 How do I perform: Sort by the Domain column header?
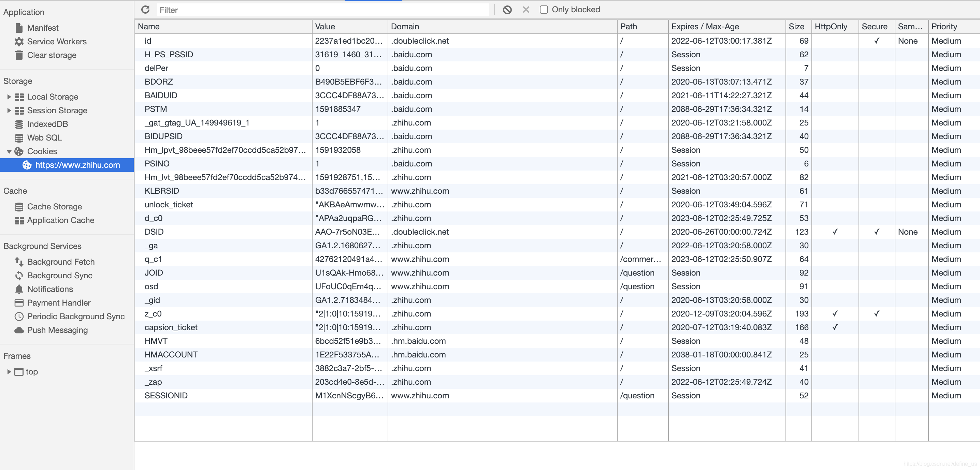(x=503, y=27)
